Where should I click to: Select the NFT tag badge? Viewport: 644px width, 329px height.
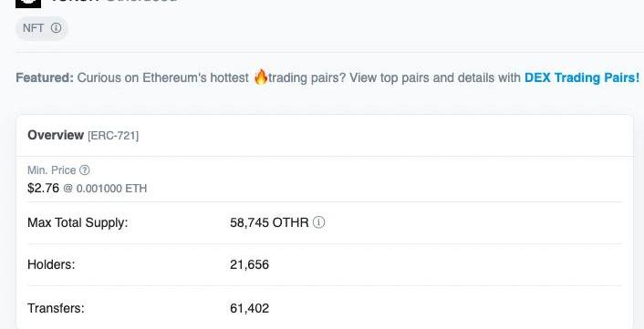coord(41,28)
